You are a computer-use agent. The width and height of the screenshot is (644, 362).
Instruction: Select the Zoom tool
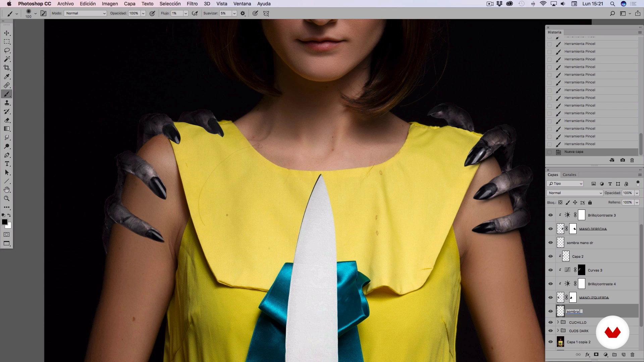pyautogui.click(x=7, y=199)
